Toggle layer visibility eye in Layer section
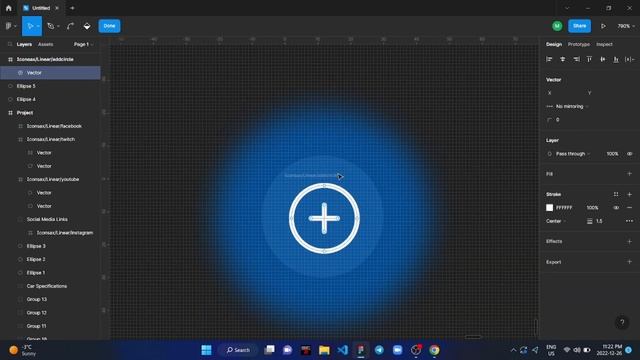Viewport: 640px width, 360px height. click(x=629, y=154)
